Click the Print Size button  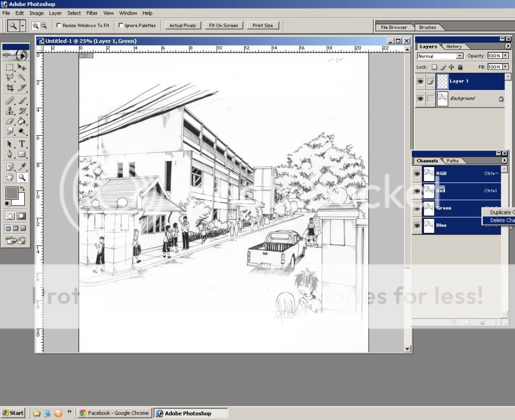tap(263, 26)
